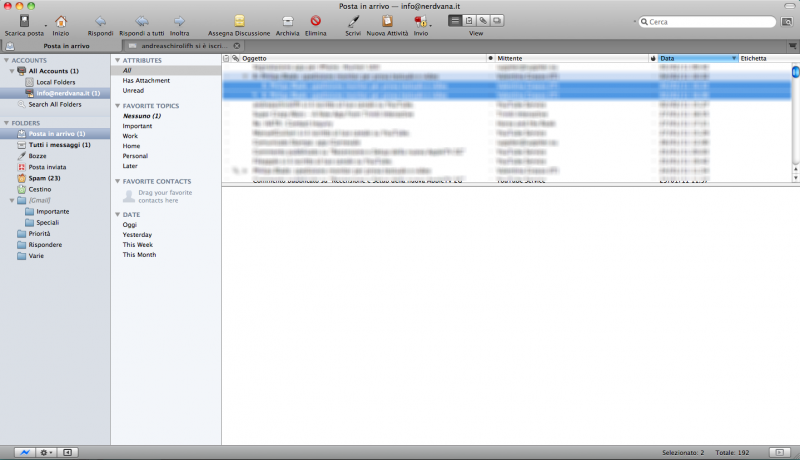Switch to the andreaschirolifh message tab
The width and height of the screenshot is (800, 460).
tap(178, 46)
